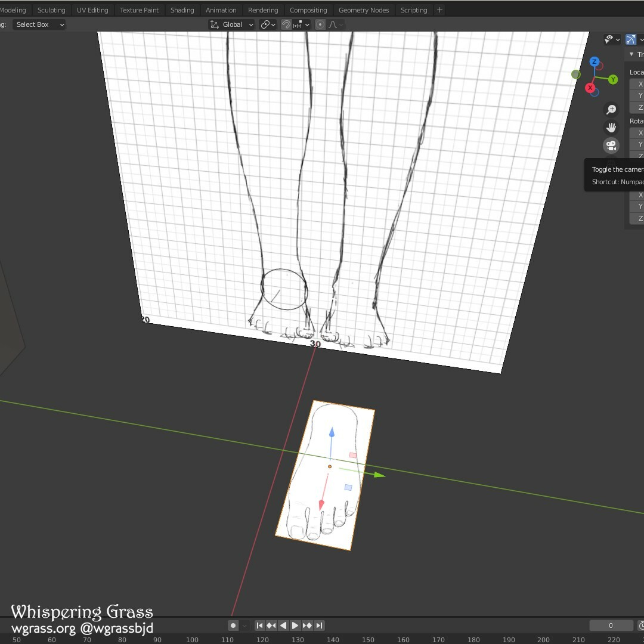Toggle auto keying record button

(233, 626)
